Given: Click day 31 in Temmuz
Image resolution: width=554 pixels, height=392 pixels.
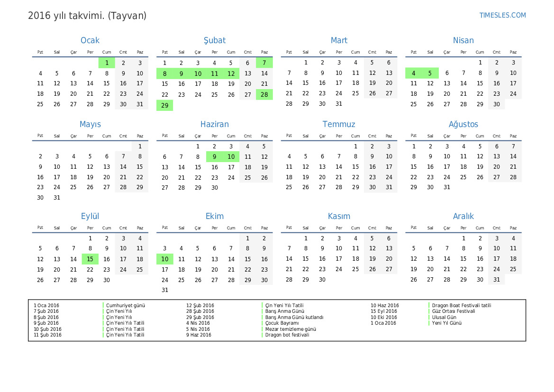Looking at the screenshot, I should pos(389,187).
